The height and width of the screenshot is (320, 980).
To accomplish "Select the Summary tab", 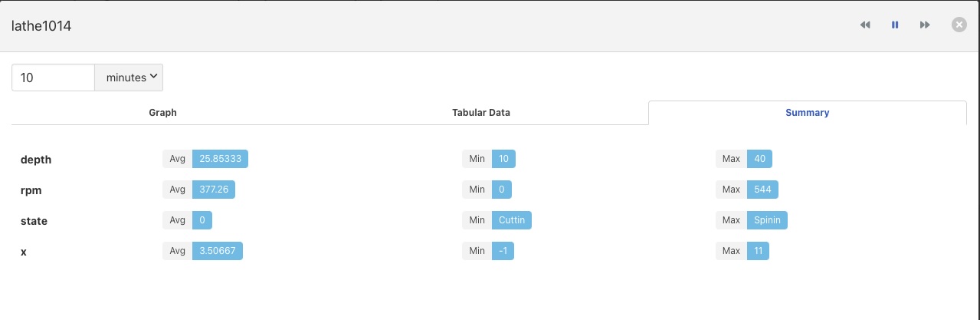I will pos(807,113).
